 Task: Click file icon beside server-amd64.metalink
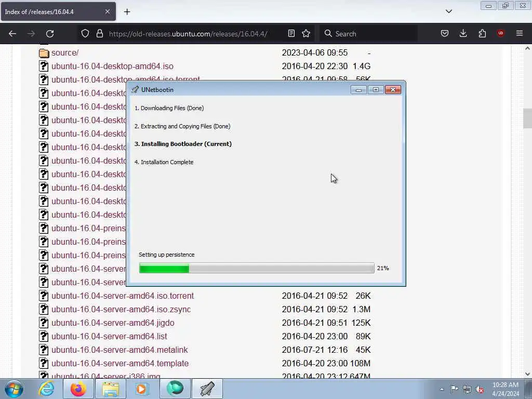pyautogui.click(x=44, y=350)
